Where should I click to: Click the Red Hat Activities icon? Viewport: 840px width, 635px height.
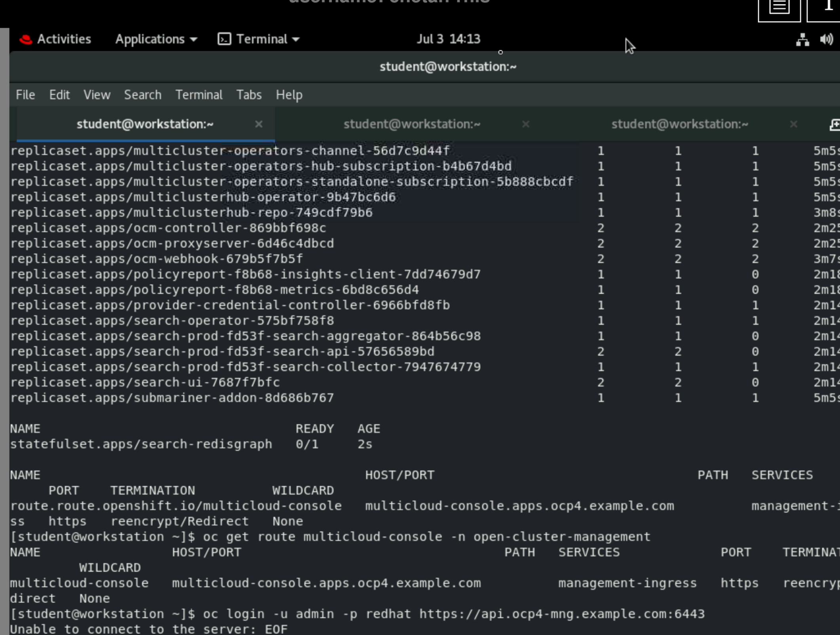point(26,39)
